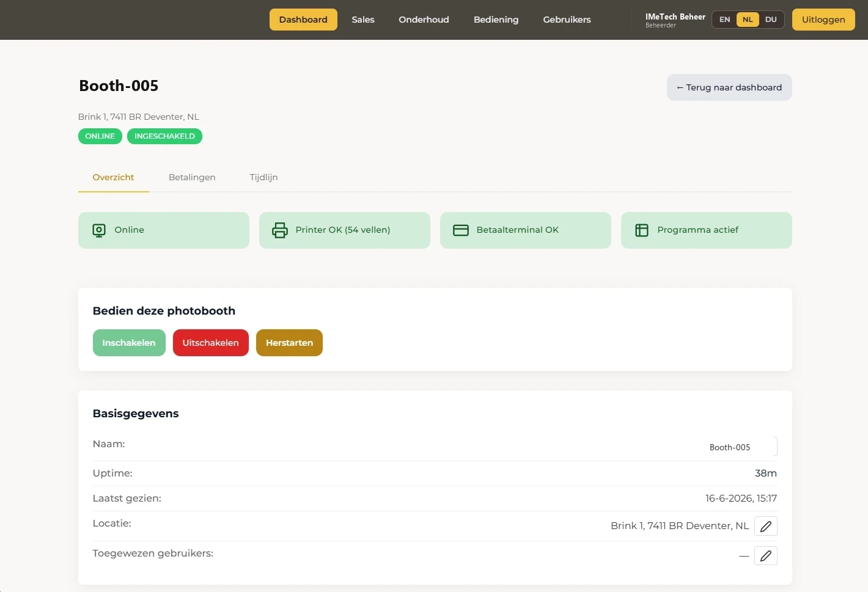Switch language to DU
This screenshot has width=868, height=592.
(x=771, y=20)
